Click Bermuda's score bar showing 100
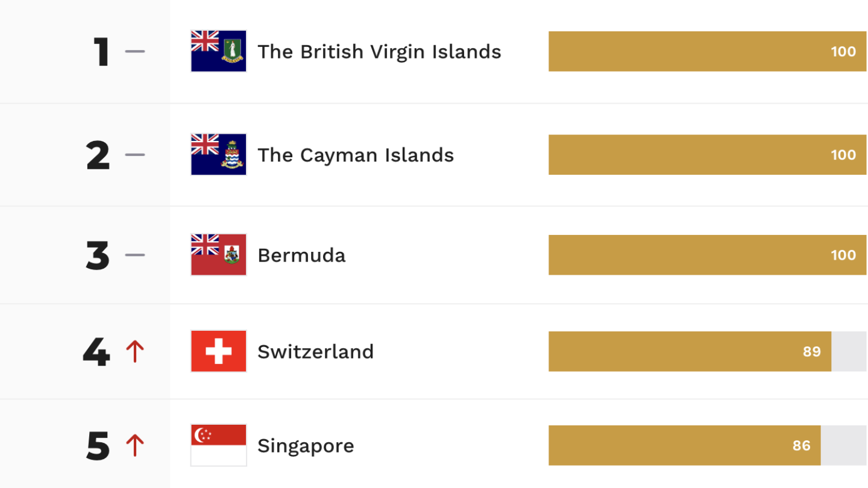 coord(707,255)
